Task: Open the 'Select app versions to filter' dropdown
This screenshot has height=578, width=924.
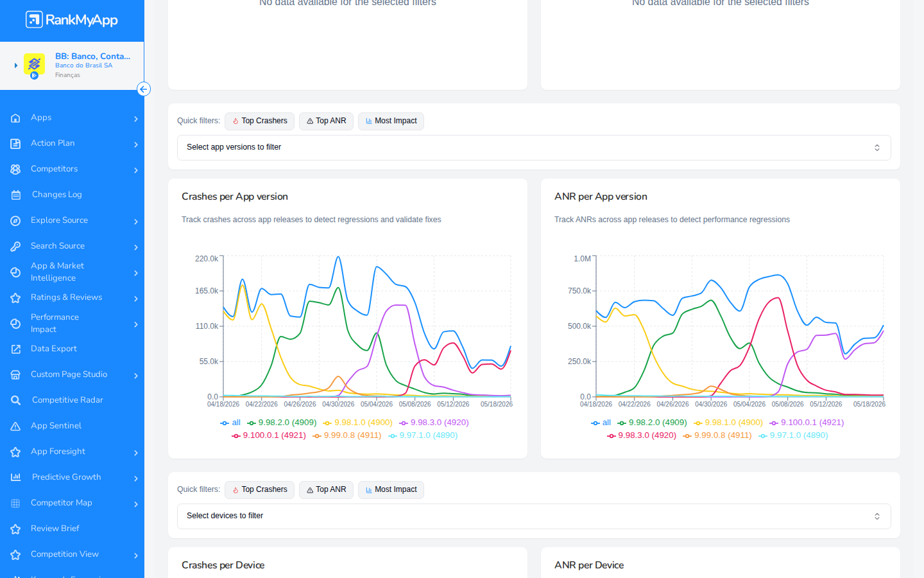Action: pyautogui.click(x=534, y=148)
